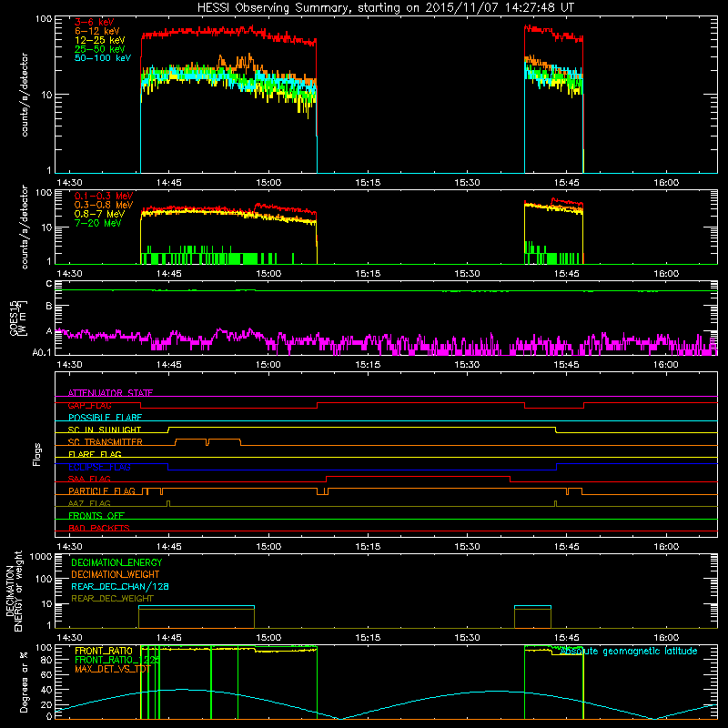Pick the 50-100 keV legend label
The image size is (728, 728).
[x=103, y=58]
